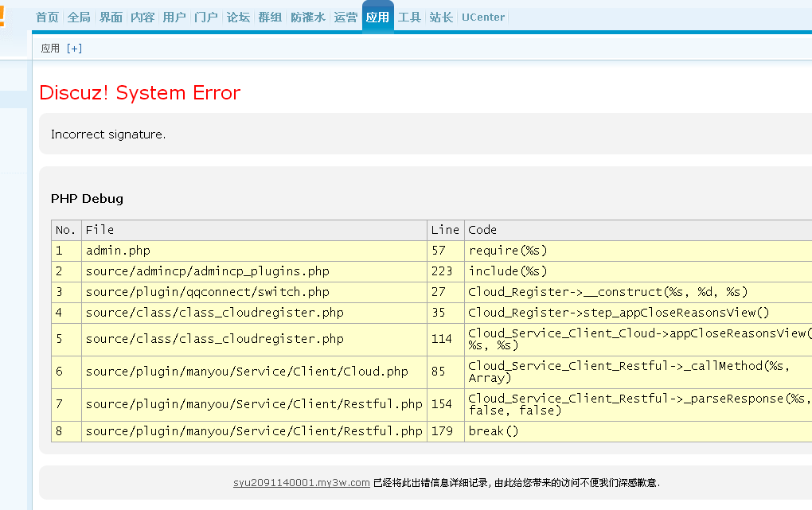Select Restful.php cell in row 7
Screen dimensions: 812x510
click(x=254, y=404)
